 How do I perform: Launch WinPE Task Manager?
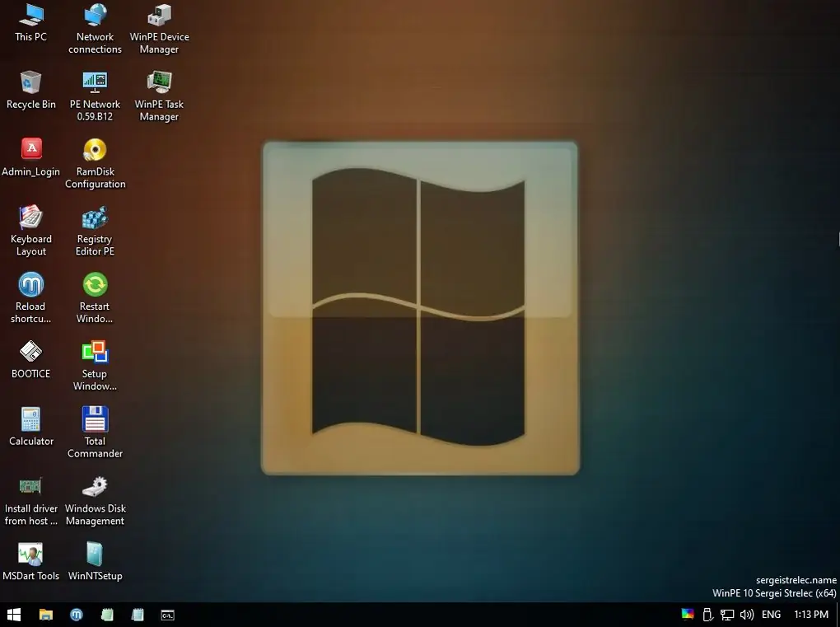[159, 96]
